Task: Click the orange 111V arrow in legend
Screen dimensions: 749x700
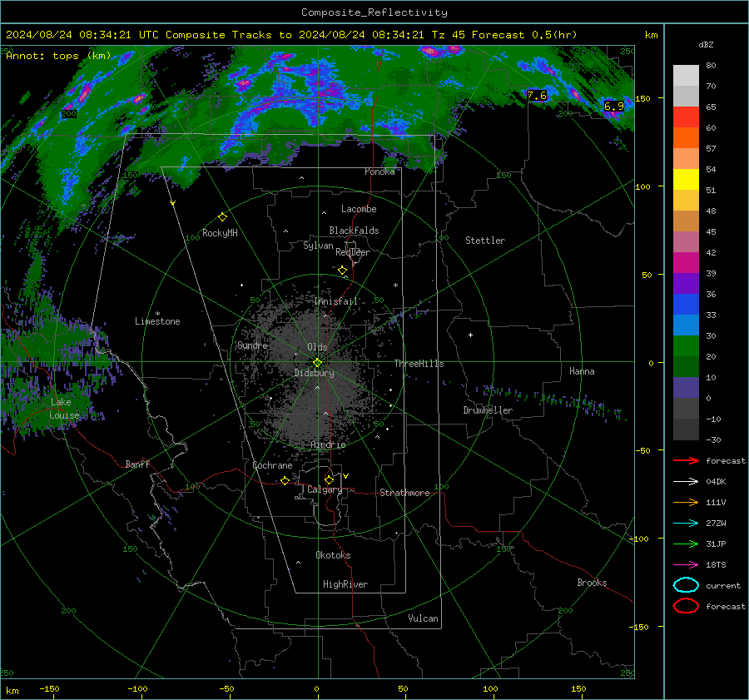Action: point(686,502)
